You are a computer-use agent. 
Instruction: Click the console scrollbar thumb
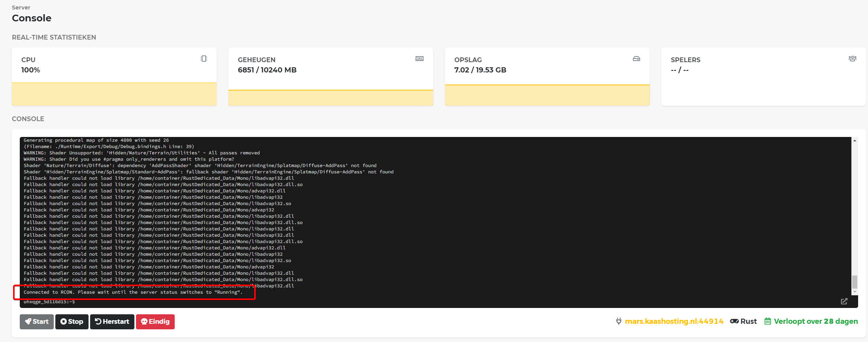pos(855,282)
